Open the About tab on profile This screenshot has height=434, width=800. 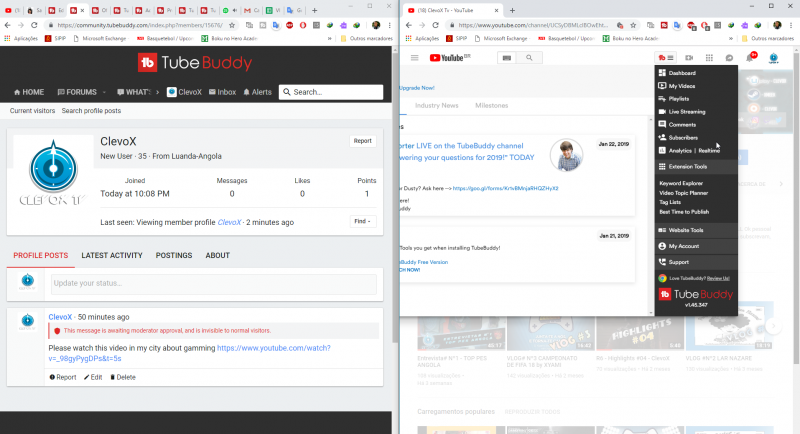pyautogui.click(x=218, y=256)
